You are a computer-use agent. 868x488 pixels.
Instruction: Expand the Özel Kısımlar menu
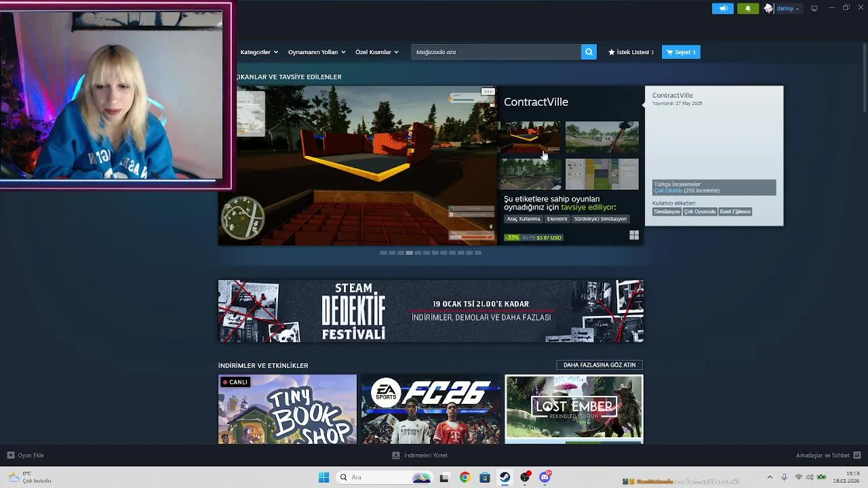coord(377,52)
